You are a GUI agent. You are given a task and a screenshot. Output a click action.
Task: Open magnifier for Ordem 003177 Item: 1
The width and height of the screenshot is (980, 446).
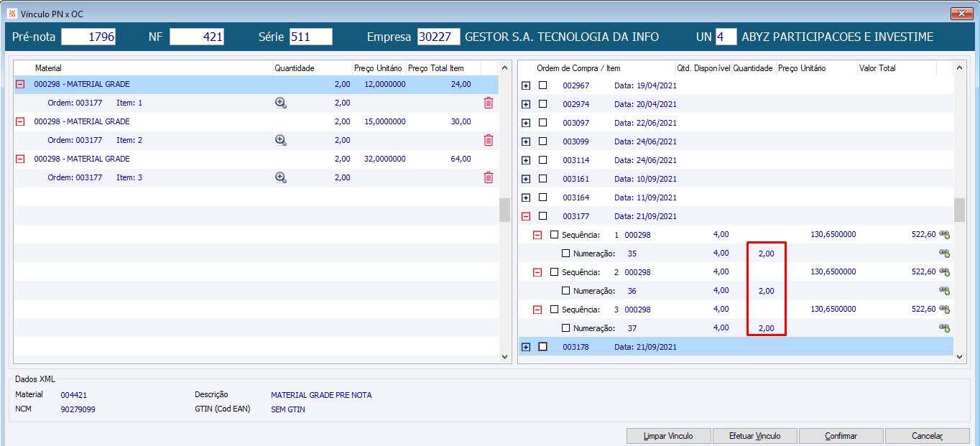(281, 103)
